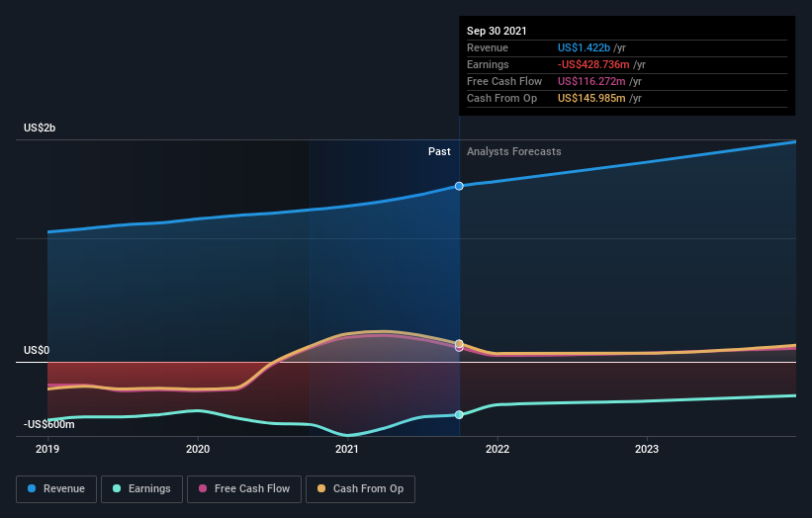This screenshot has height=518, width=812.
Task: Click the US$0 y-axis label
Action: point(37,350)
